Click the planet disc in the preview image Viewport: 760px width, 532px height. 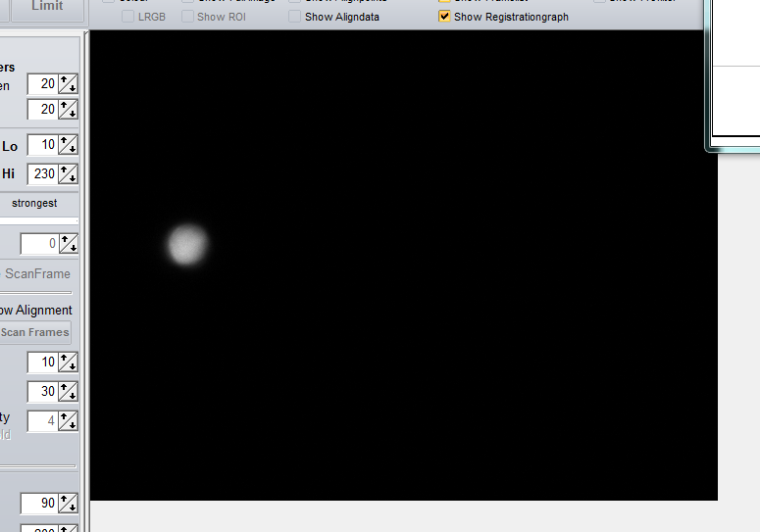pyautogui.click(x=187, y=245)
